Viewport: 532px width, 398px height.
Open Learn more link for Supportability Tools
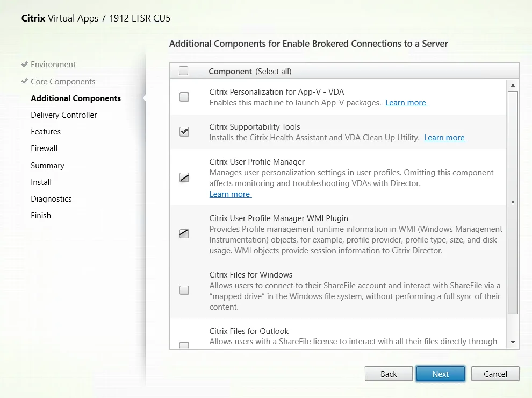tap(445, 138)
